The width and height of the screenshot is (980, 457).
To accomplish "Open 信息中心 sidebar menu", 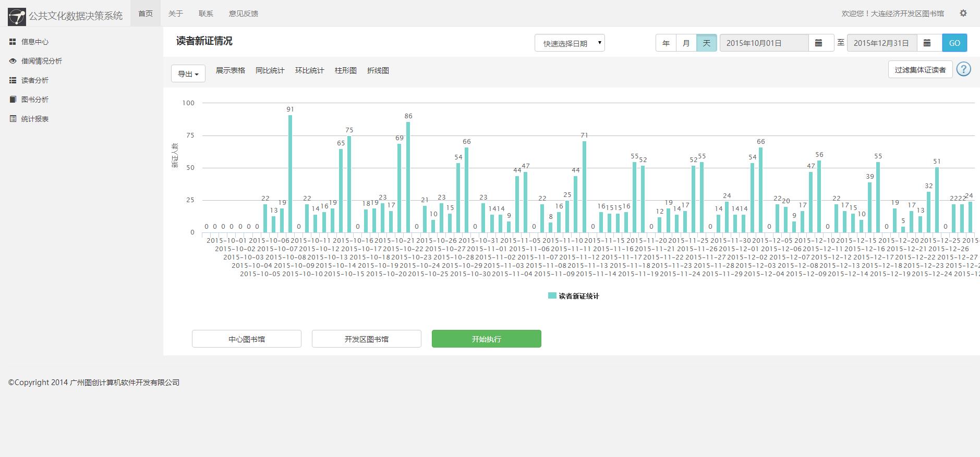I will pos(35,42).
